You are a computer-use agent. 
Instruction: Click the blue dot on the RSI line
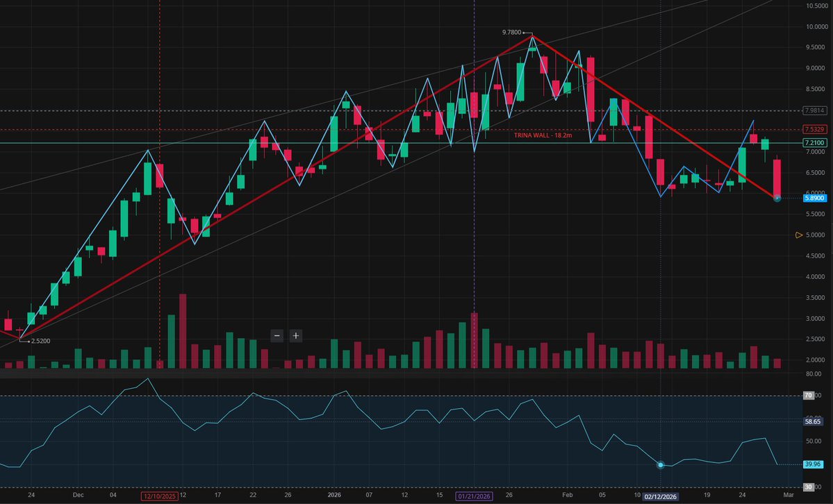(661, 465)
